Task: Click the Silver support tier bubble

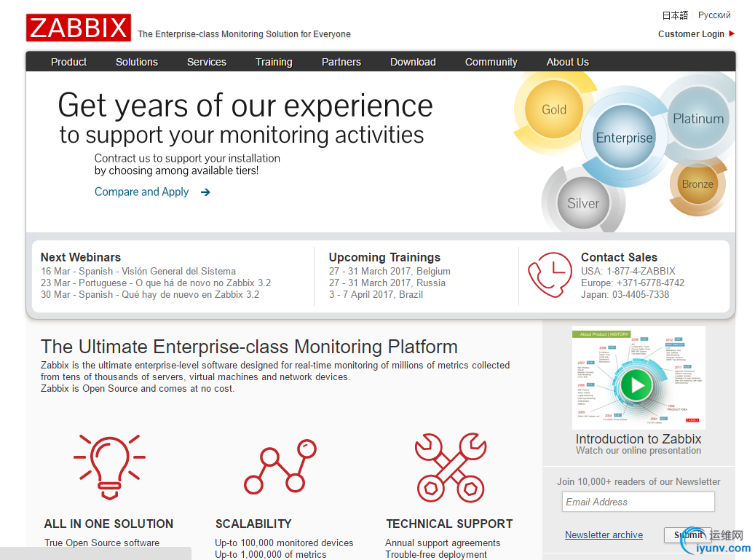Action: tap(583, 203)
